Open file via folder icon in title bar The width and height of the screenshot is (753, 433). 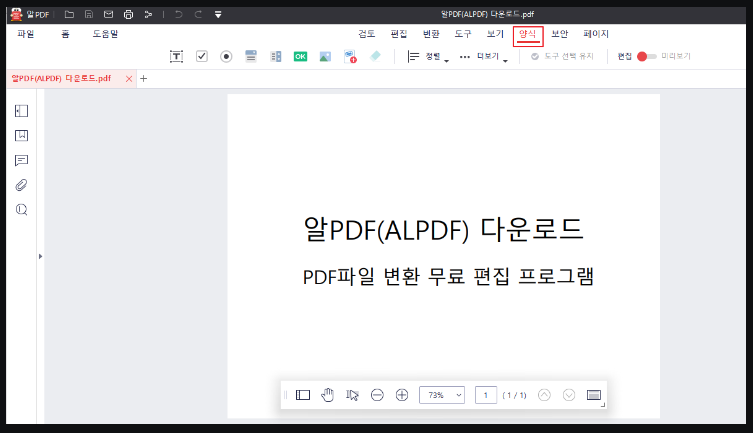coord(69,14)
